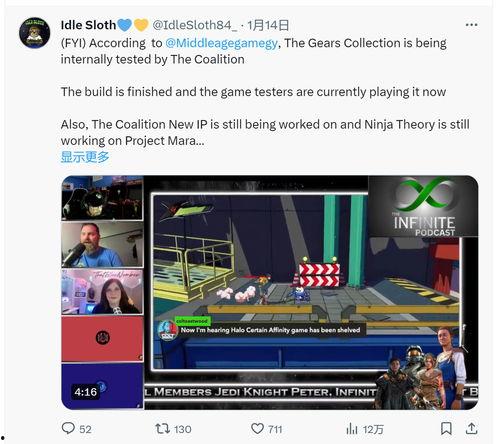Open the 1月14日 post date link
The image size is (499, 444).
[x=268, y=25]
